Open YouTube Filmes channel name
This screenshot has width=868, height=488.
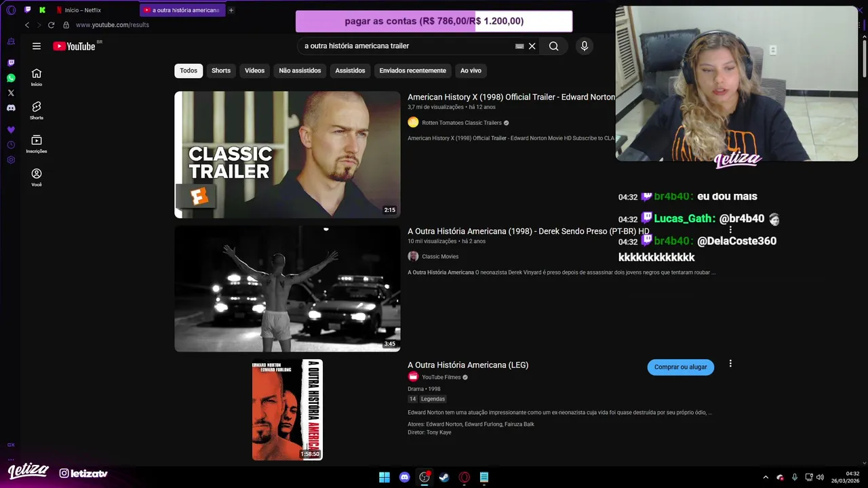pos(441,377)
